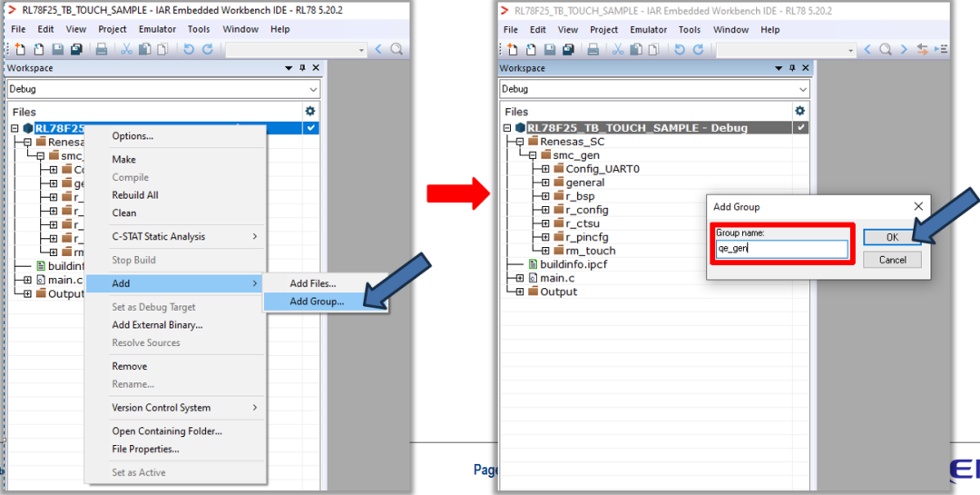The height and width of the screenshot is (495, 980).
Task: Click the Save All icon in left window toolbar
Action: coord(77,49)
